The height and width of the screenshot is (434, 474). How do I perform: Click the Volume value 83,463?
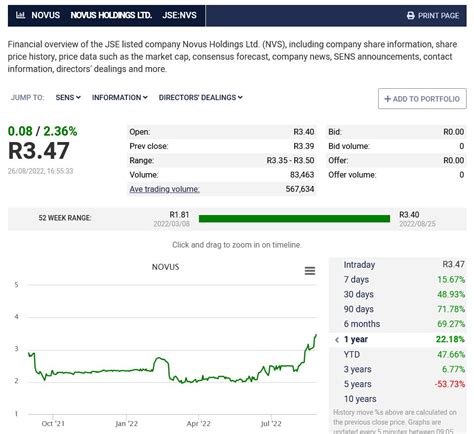point(302,175)
